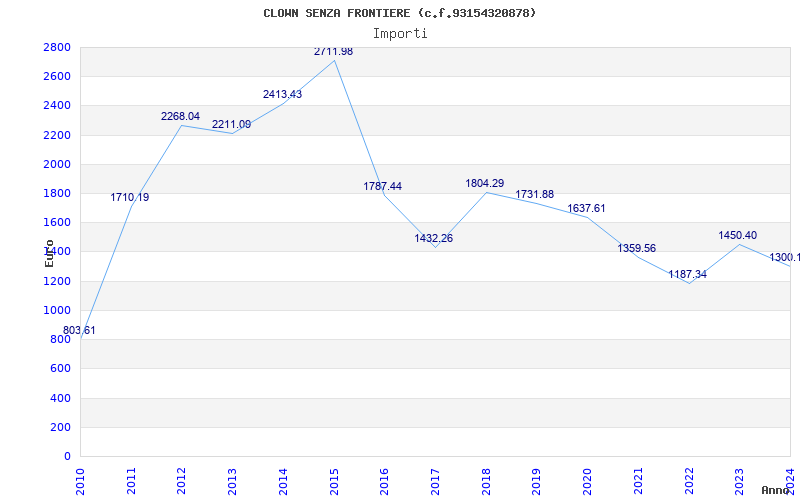This screenshot has width=800, height=500.
Task: Click x-axis year 2022
Action: (689, 482)
